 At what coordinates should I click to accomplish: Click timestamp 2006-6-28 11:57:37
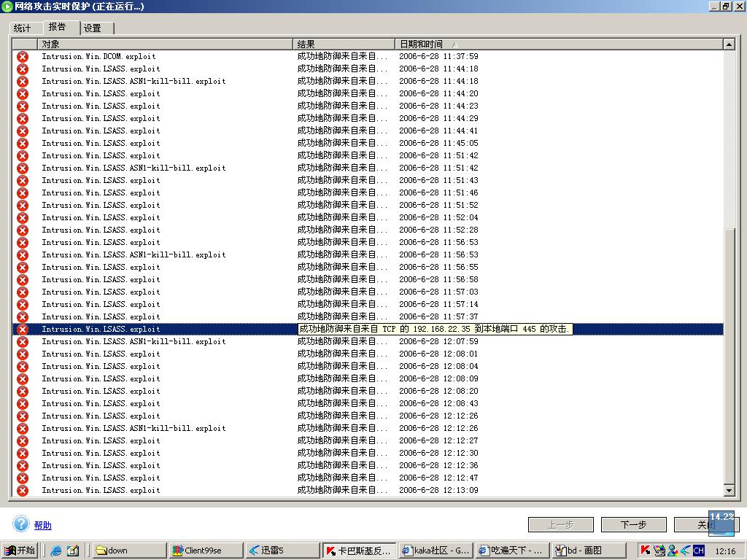pyautogui.click(x=438, y=316)
